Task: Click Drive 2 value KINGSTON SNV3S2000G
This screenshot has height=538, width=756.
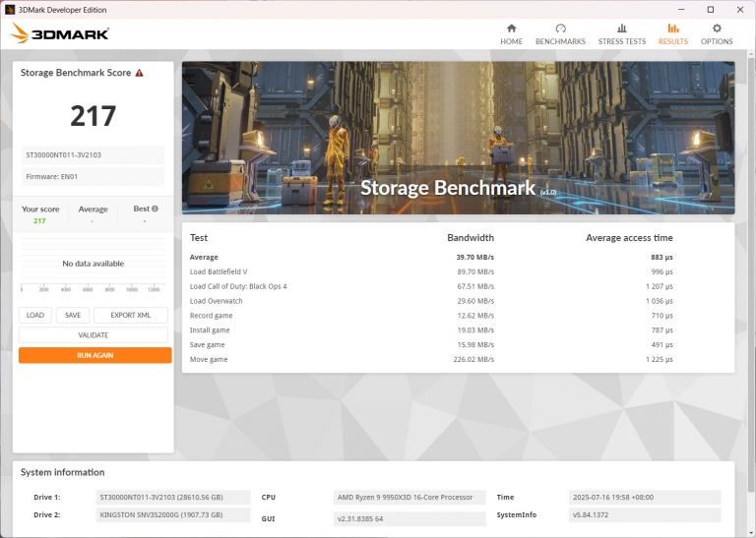Action: (173, 514)
